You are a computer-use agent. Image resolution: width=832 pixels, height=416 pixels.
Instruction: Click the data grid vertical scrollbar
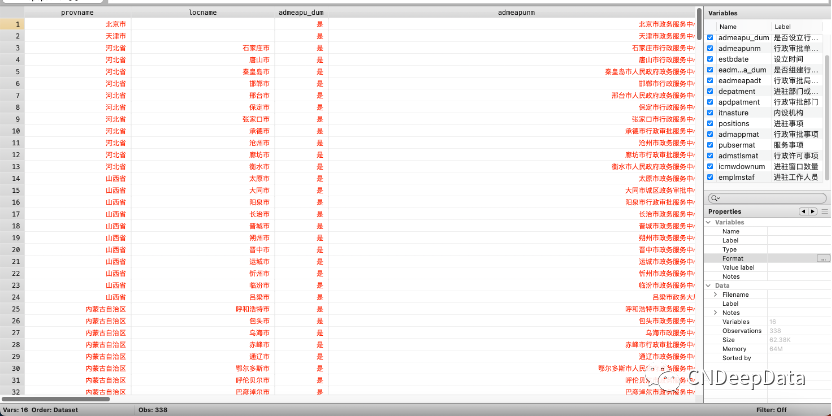click(x=699, y=23)
